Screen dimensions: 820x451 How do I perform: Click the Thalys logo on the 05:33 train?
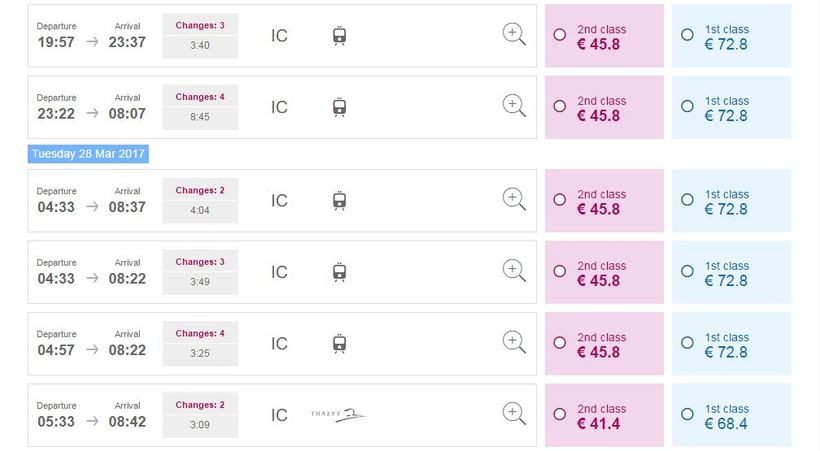(338, 414)
